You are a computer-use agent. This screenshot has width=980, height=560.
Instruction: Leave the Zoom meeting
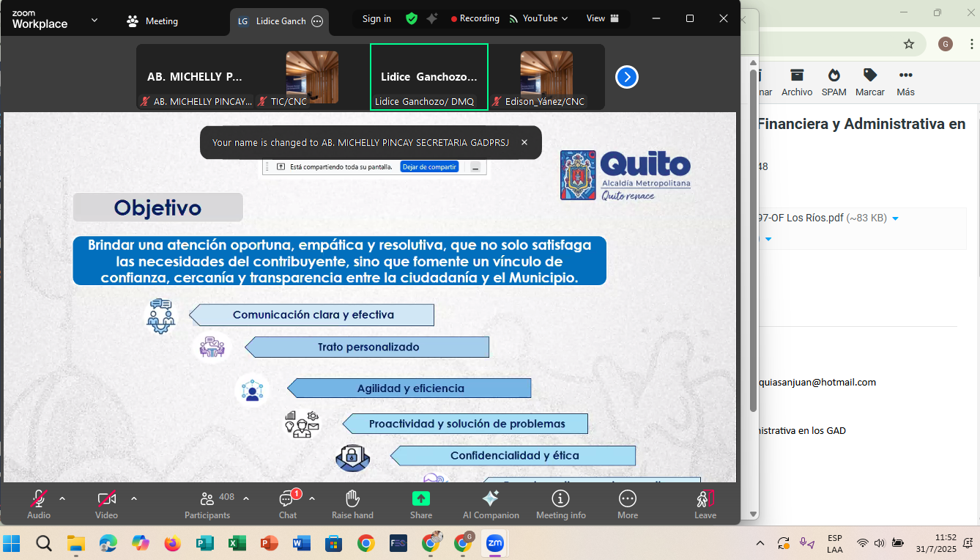pos(705,504)
